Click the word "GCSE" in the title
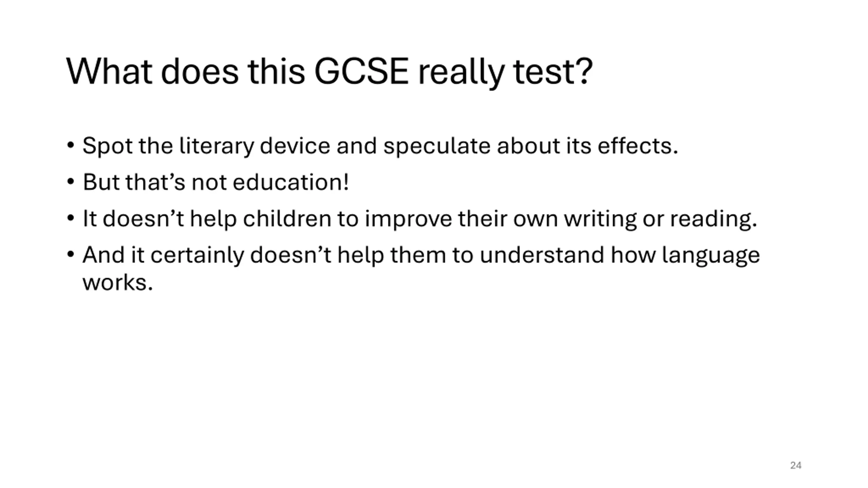This screenshot has width=868, height=488. (x=361, y=72)
